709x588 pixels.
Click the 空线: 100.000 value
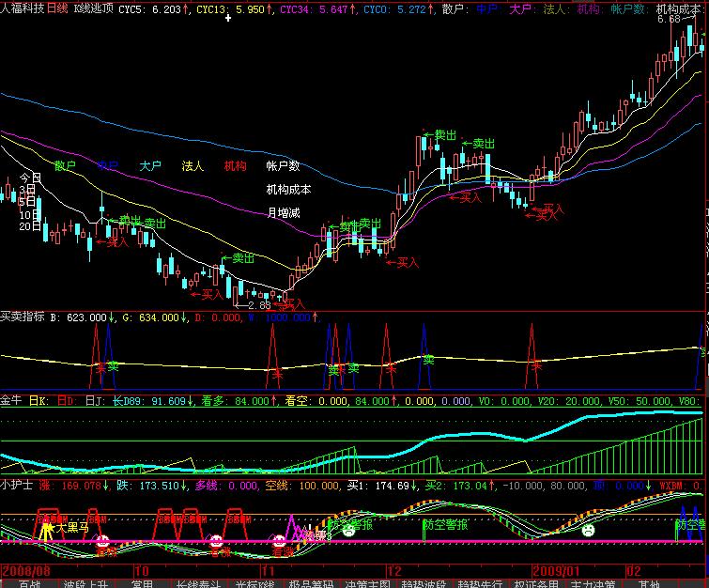tap(301, 486)
